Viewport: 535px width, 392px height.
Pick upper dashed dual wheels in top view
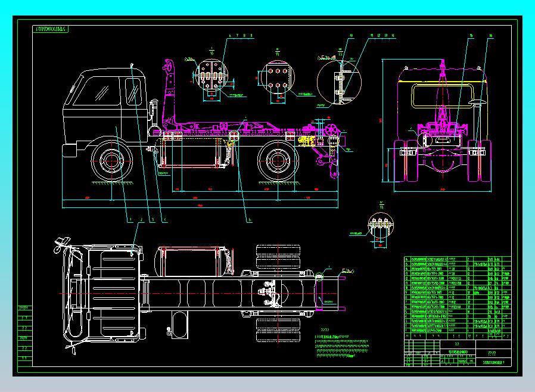point(278,256)
